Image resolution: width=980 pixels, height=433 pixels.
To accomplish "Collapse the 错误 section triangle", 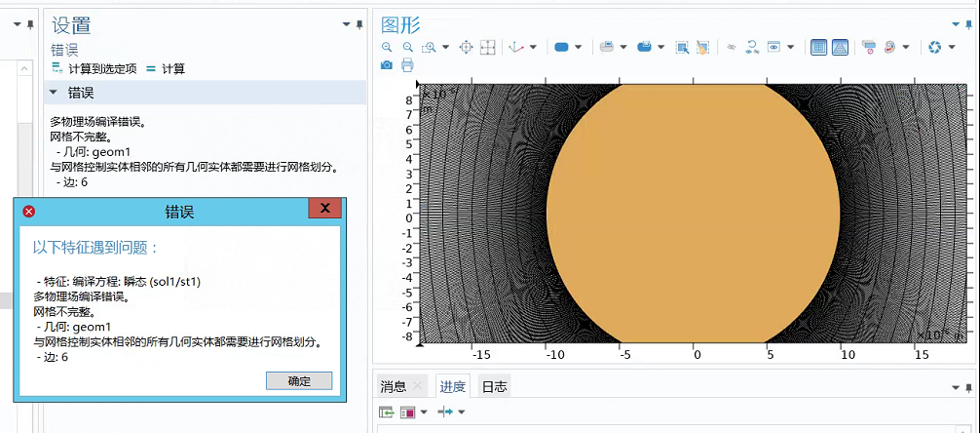I will [55, 94].
